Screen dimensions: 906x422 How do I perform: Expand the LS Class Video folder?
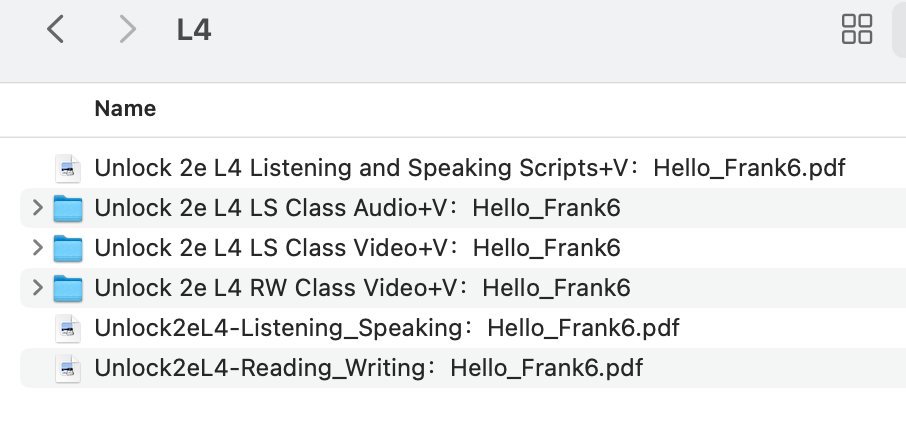coord(38,247)
